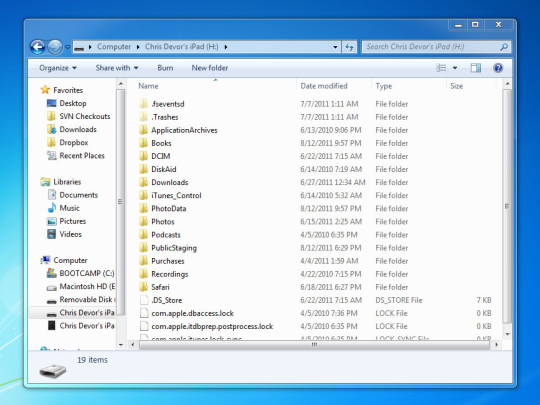Viewport: 540px width, 405px height.
Task: Select the DCIM folder icon
Action: (144, 156)
